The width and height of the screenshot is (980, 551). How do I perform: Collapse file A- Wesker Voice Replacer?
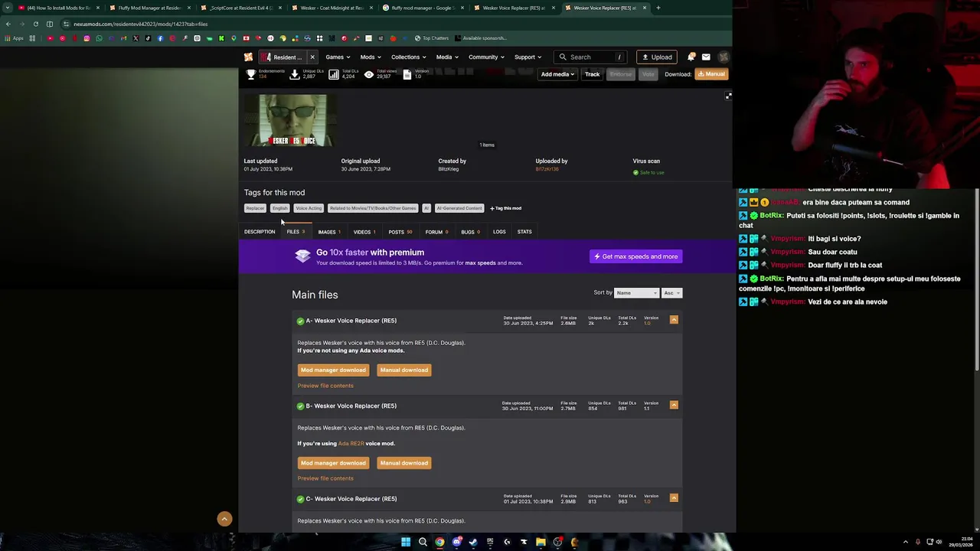(x=674, y=320)
